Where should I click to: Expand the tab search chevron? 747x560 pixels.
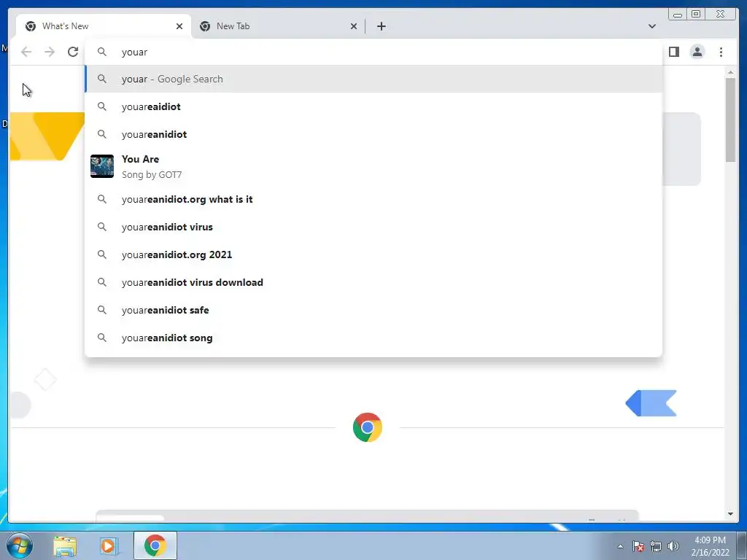(651, 26)
